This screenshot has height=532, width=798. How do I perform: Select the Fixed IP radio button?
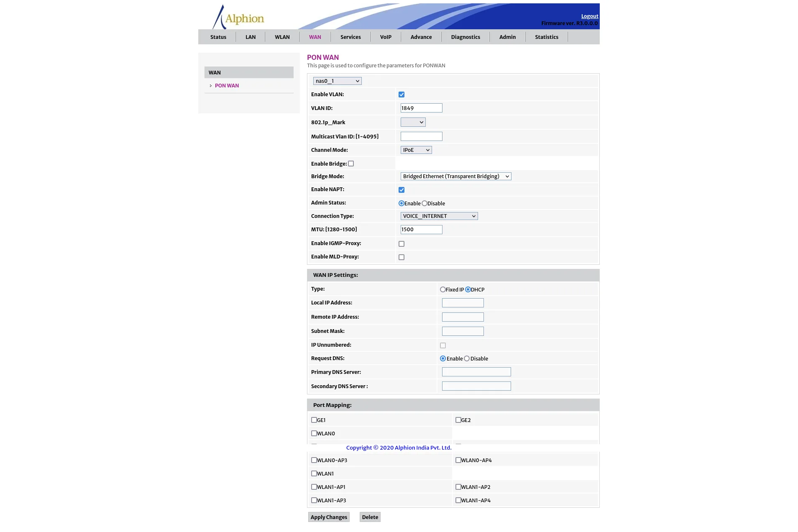(442, 289)
